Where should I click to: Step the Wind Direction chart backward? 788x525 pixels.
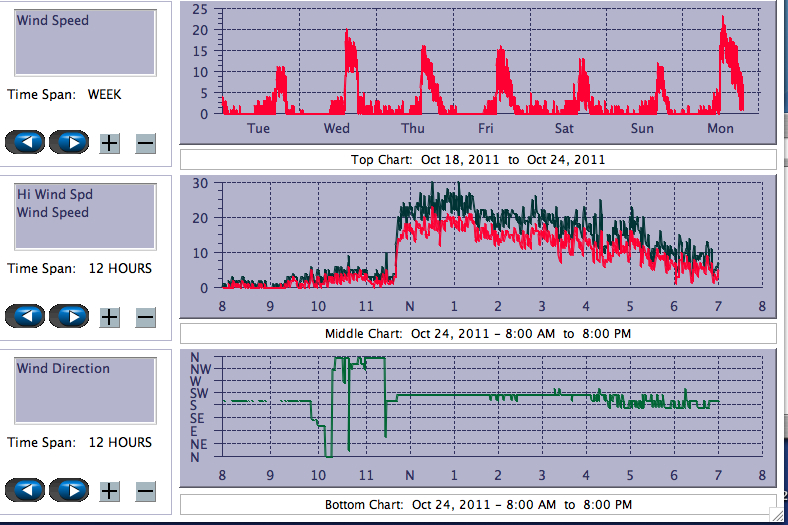24,490
